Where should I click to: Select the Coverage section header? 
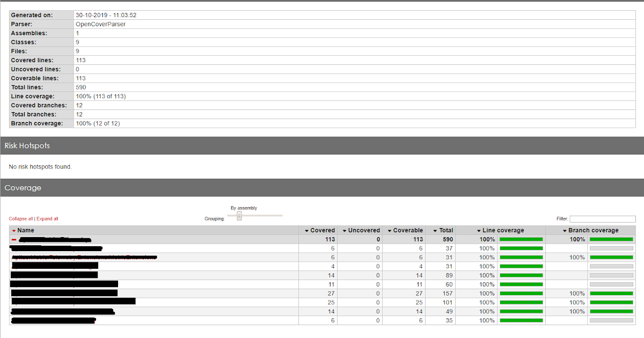point(23,187)
